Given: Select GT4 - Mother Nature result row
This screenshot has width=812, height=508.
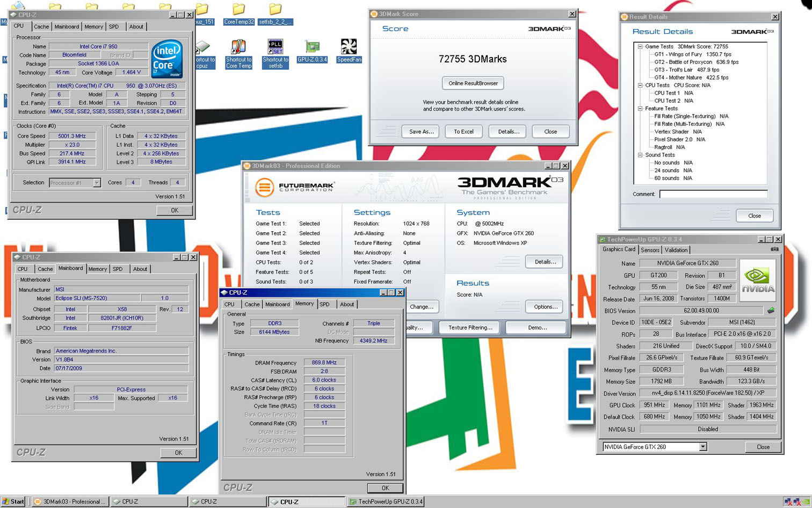Looking at the screenshot, I should (691, 78).
